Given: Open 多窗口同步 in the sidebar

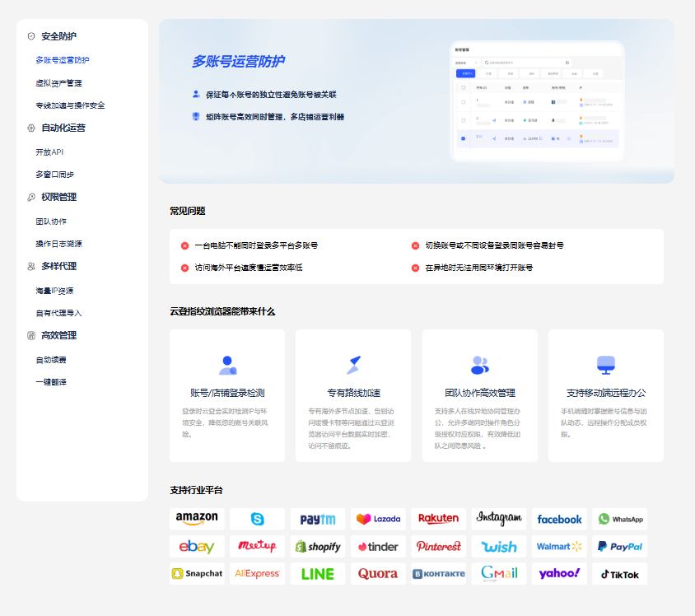Looking at the screenshot, I should (x=55, y=175).
